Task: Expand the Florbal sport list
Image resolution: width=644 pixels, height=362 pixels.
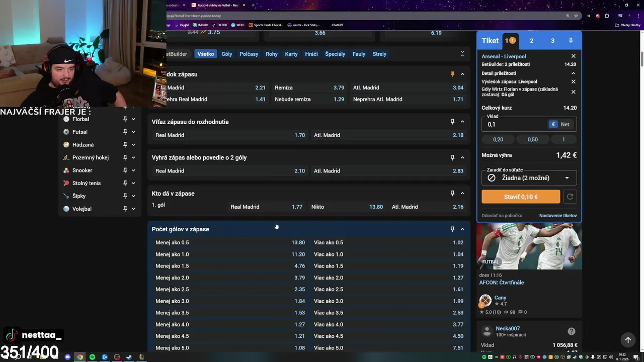Action: (x=133, y=119)
